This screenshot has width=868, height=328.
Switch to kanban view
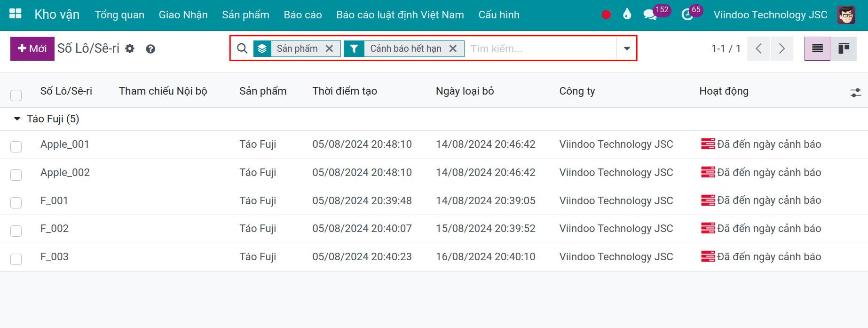coord(844,48)
